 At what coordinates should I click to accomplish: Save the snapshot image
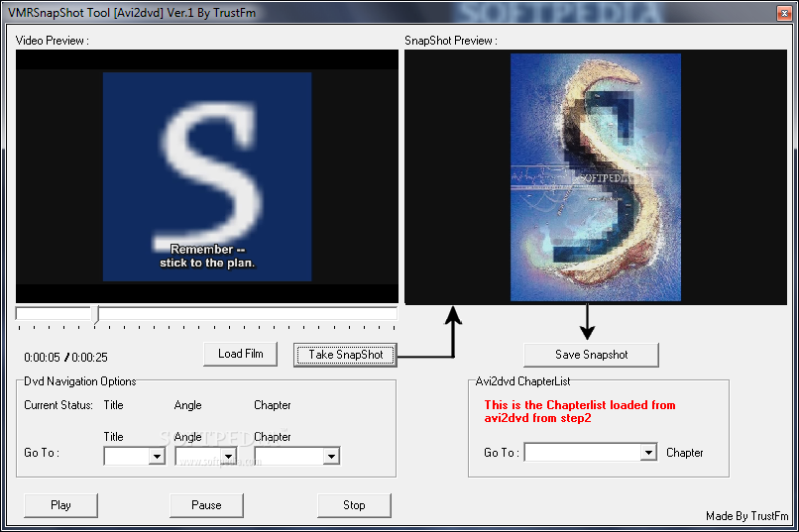591,355
